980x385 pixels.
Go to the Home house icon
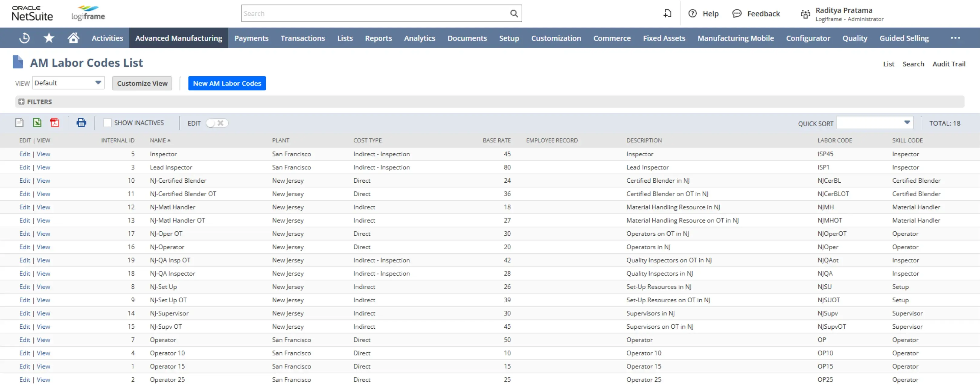[73, 38]
